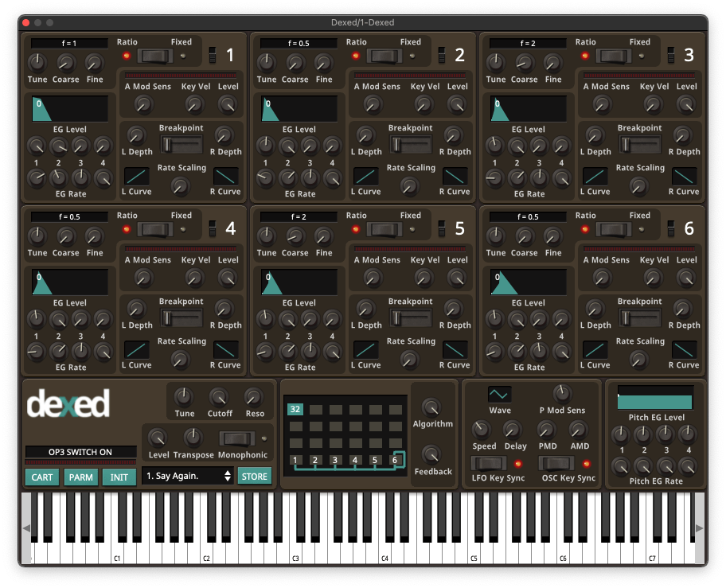
Task: Click operator 1 EG Level knob 1
Action: (36, 146)
